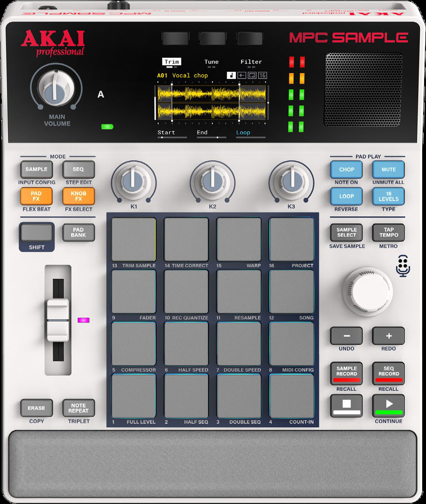
Task: Click the loop icon on the display
Action: (x=252, y=76)
